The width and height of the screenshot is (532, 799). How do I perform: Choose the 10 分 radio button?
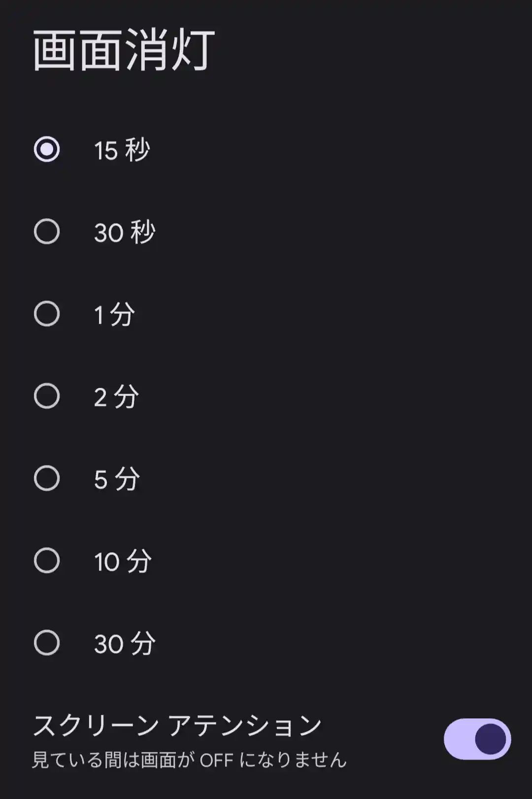tap(47, 561)
